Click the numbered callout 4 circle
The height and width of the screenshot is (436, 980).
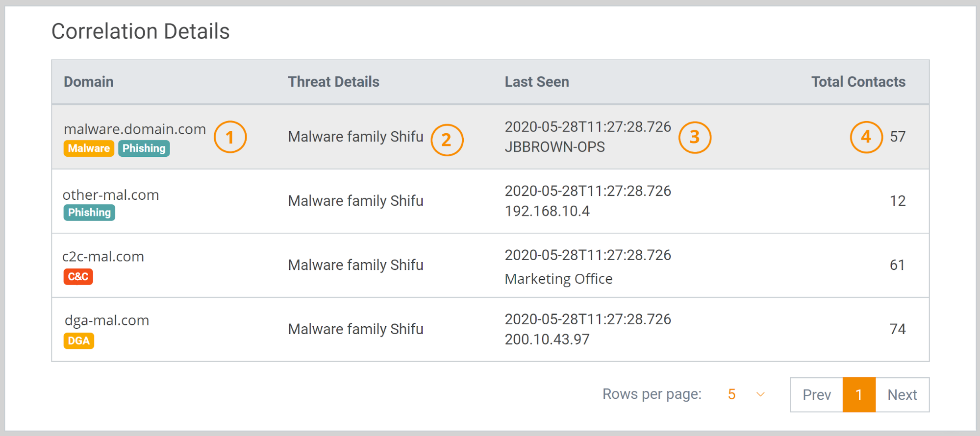click(x=866, y=137)
